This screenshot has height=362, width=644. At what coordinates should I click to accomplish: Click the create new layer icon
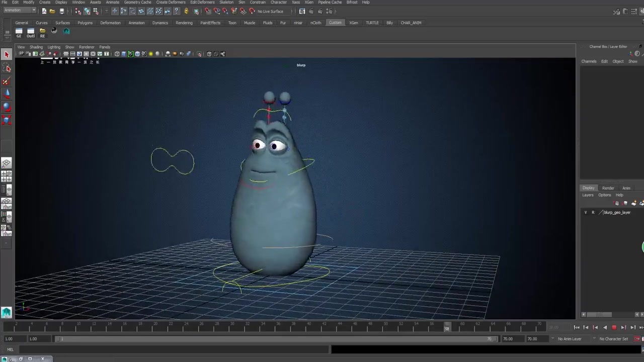634,203
